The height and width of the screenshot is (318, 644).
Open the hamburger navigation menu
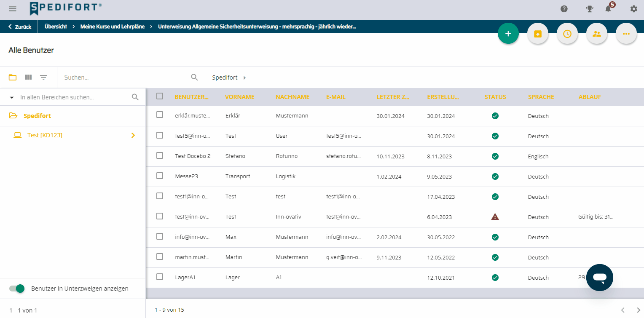[13, 9]
